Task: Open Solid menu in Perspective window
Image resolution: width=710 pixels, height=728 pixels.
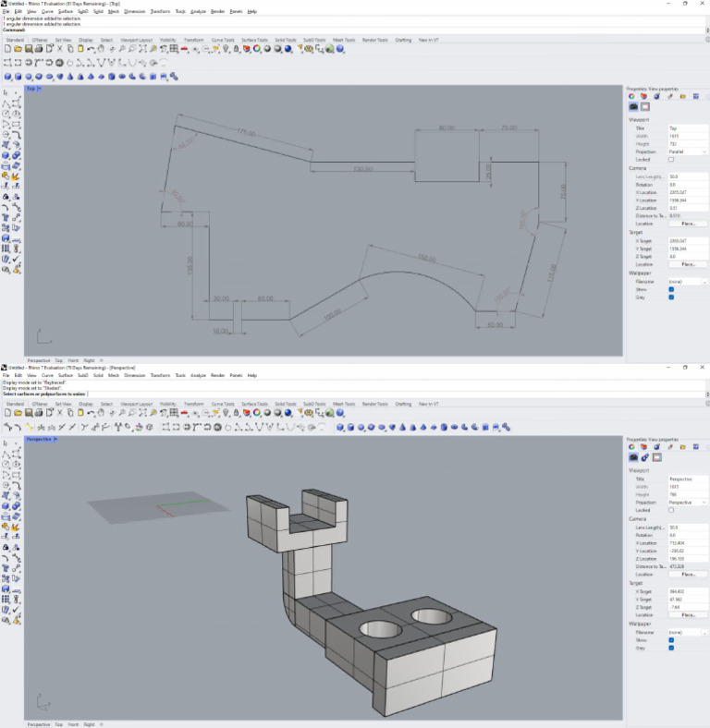Action: coord(98,375)
